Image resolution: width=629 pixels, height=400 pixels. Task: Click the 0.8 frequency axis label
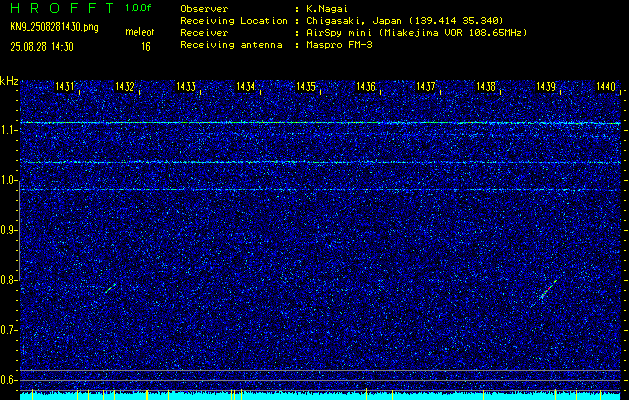8,280
